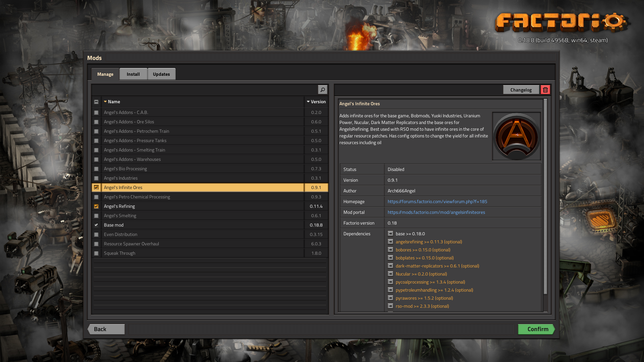Click arrow icon beside pyrawores dependency
The image size is (644, 362).
coord(390,298)
